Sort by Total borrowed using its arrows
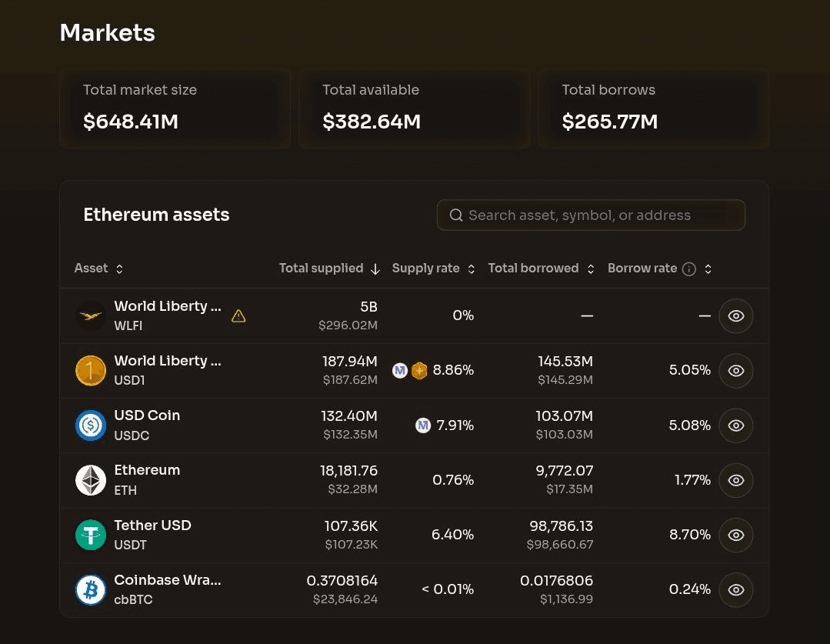 pyautogui.click(x=591, y=269)
